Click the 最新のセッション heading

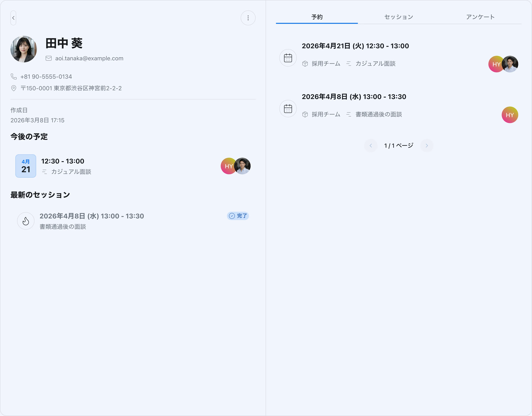[x=40, y=195]
